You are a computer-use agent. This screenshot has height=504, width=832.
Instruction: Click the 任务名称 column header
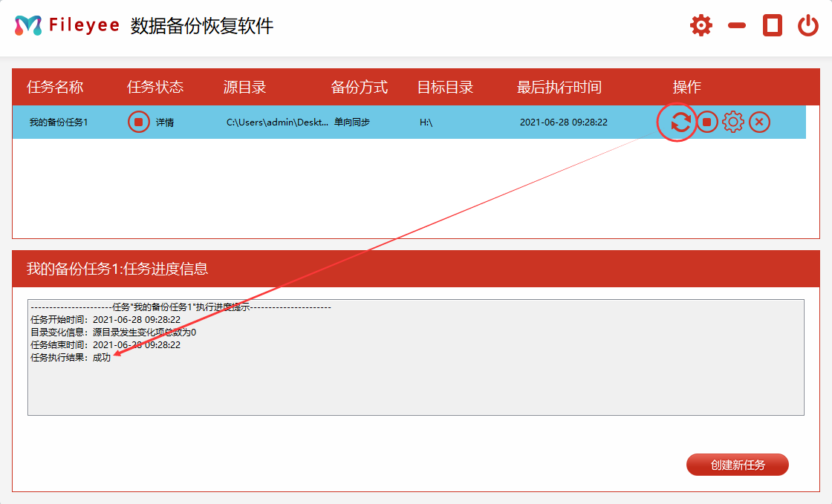(x=55, y=87)
